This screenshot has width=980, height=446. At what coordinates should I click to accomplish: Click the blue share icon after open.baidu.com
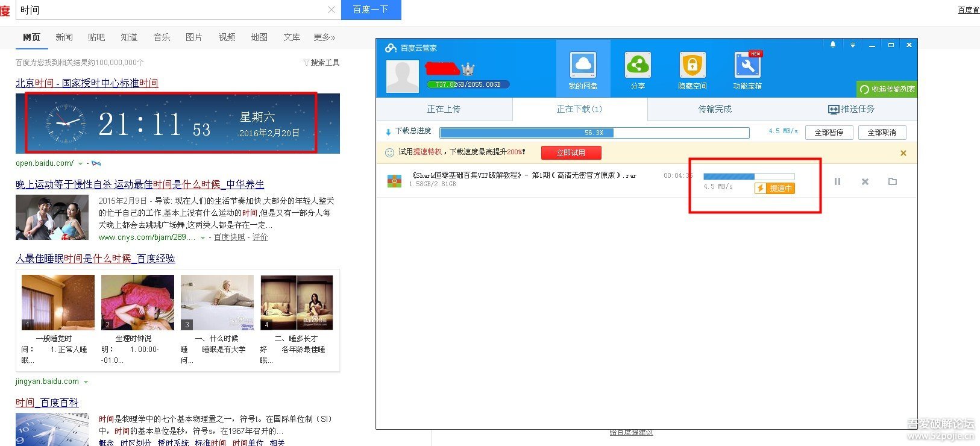point(96,163)
